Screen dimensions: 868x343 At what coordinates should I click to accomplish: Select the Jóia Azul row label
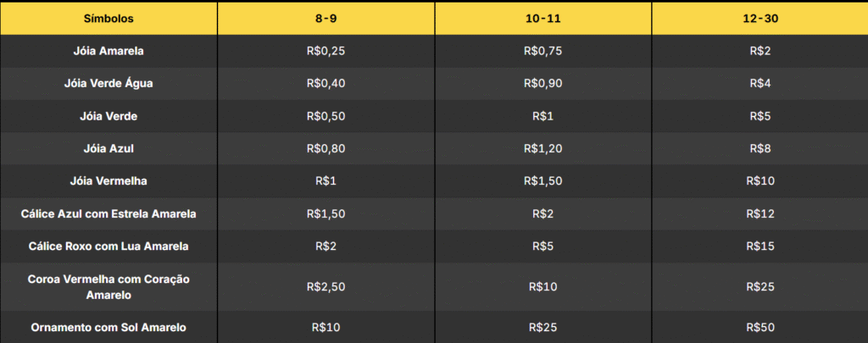tap(108, 149)
